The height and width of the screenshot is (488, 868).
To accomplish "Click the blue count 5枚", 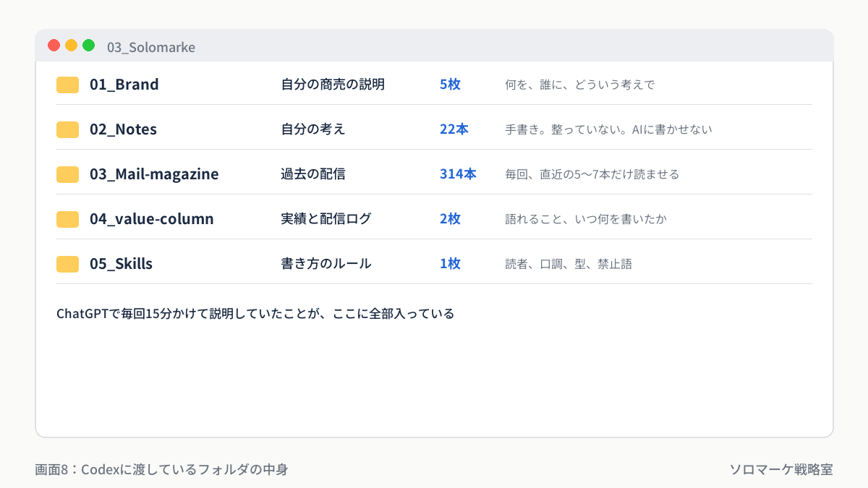I will pos(450,85).
